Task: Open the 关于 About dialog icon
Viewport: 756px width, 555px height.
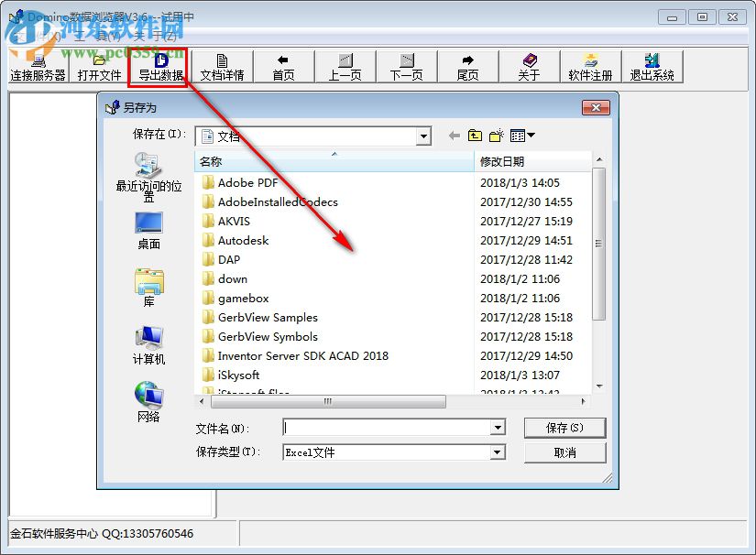Action: pyautogui.click(x=529, y=66)
